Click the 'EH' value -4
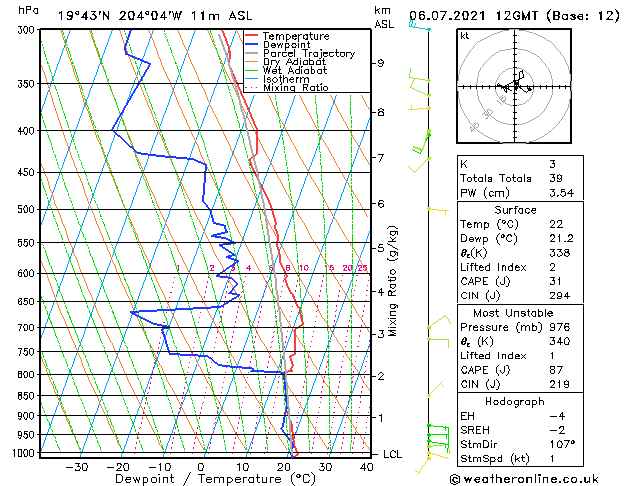Image resolution: width=629 pixels, height=486 pixels. pyautogui.click(x=557, y=416)
